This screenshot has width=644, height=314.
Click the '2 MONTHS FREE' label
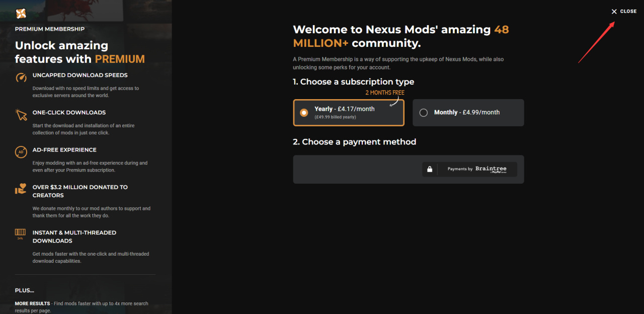[385, 93]
